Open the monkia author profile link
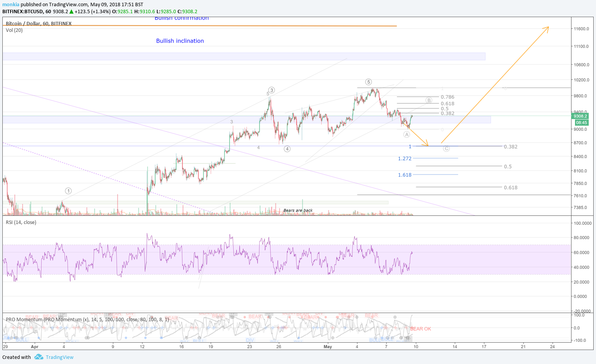Viewport: 596px width, 364px height. (x=11, y=5)
